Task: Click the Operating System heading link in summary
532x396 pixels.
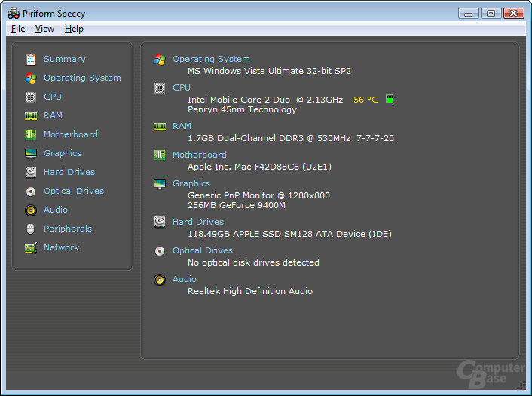Action: [x=211, y=59]
